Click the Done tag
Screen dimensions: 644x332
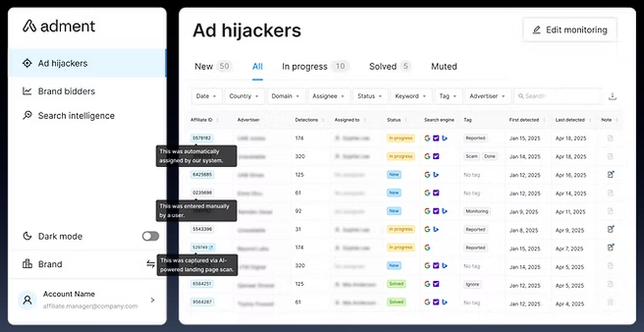[489, 156]
